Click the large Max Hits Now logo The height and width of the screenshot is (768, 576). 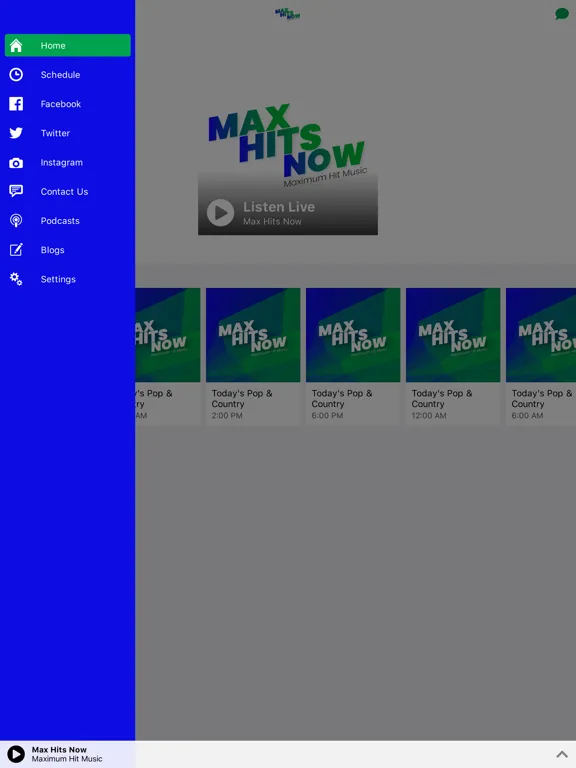(288, 144)
